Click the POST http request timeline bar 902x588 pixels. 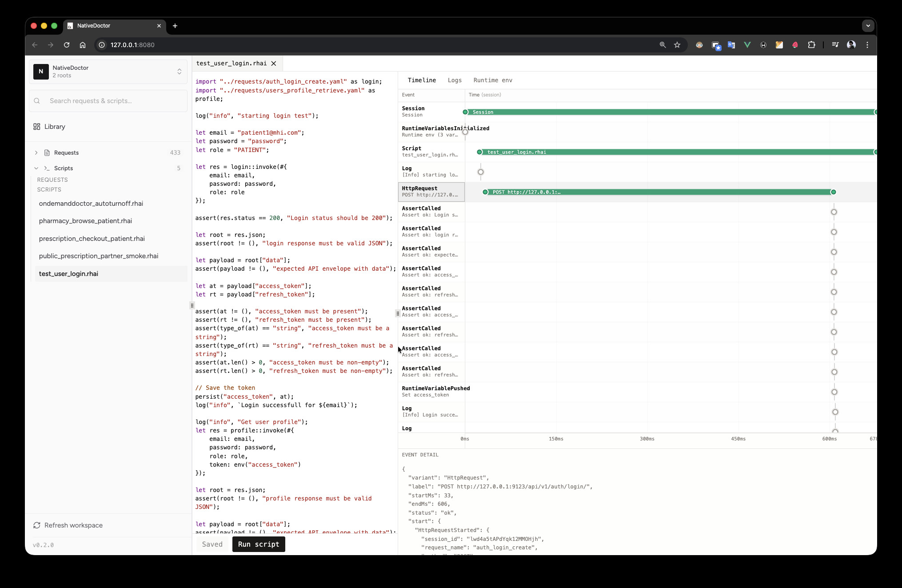pos(659,192)
